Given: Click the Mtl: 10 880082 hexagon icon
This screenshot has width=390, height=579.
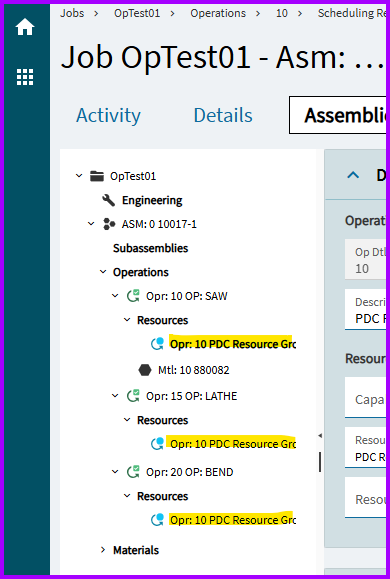Looking at the screenshot, I should pos(145,370).
